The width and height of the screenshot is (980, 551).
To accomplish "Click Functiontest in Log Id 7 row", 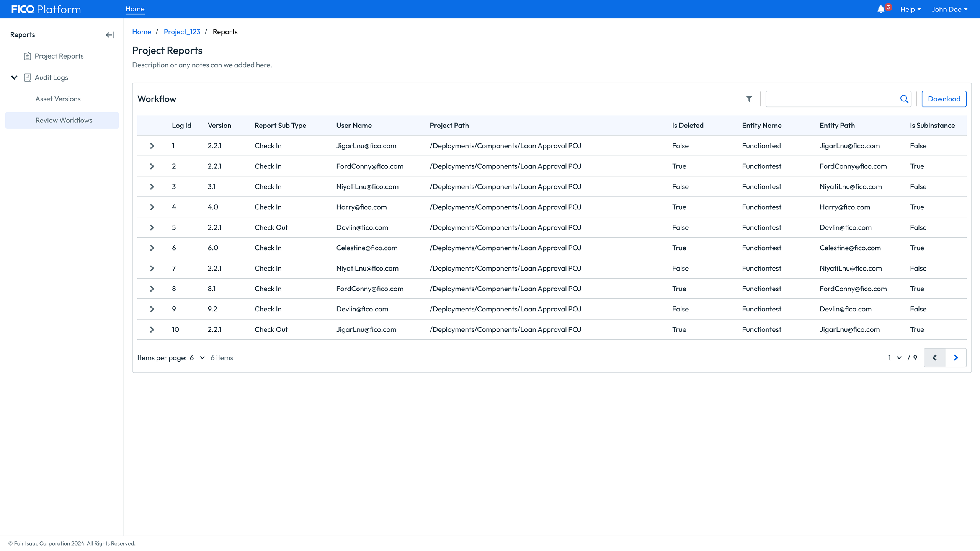I will pyautogui.click(x=761, y=268).
